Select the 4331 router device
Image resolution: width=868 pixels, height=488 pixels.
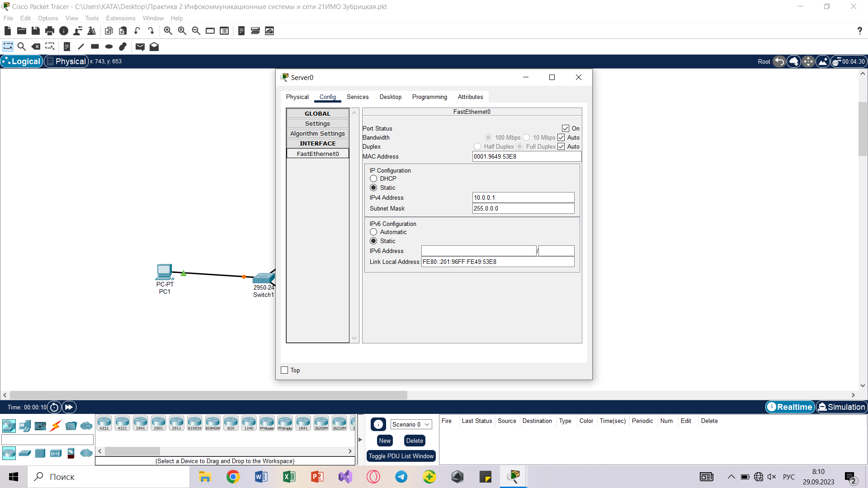pyautogui.click(x=104, y=423)
